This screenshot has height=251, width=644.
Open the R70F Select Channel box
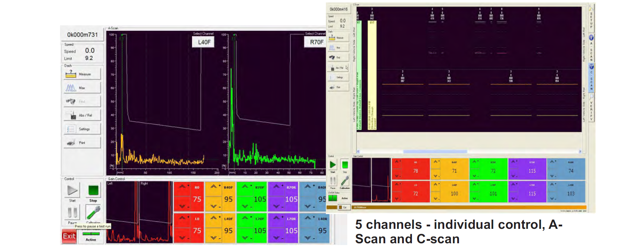pyautogui.click(x=316, y=42)
